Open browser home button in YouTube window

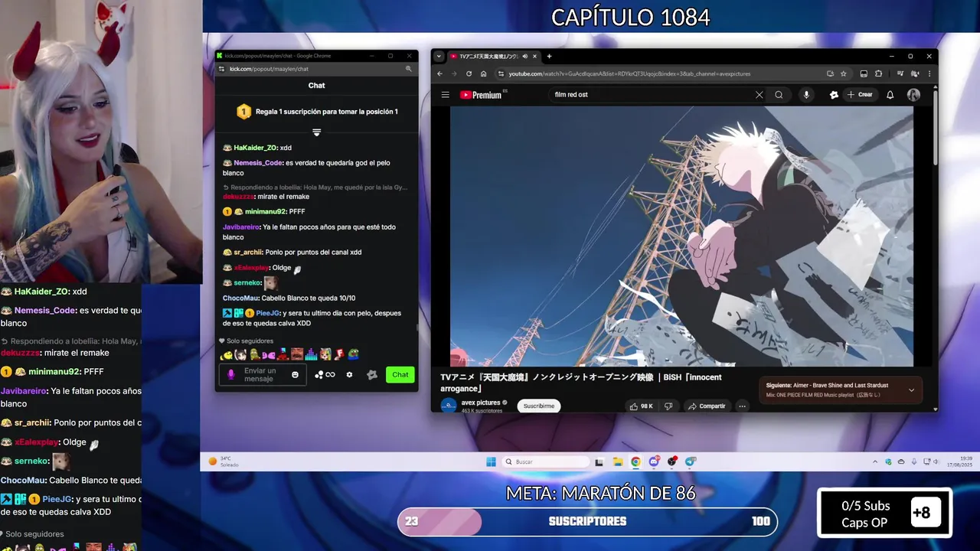coord(483,73)
